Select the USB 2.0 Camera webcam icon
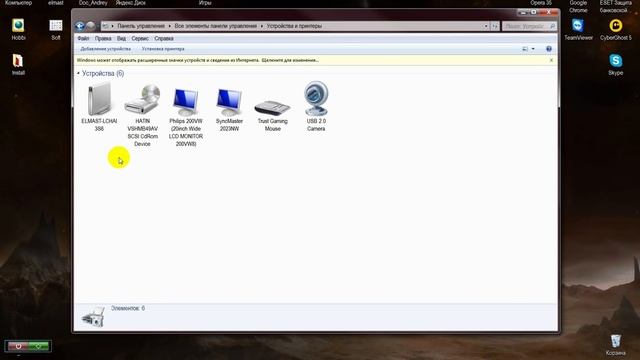Image resolution: width=640 pixels, height=360 pixels. 316,98
